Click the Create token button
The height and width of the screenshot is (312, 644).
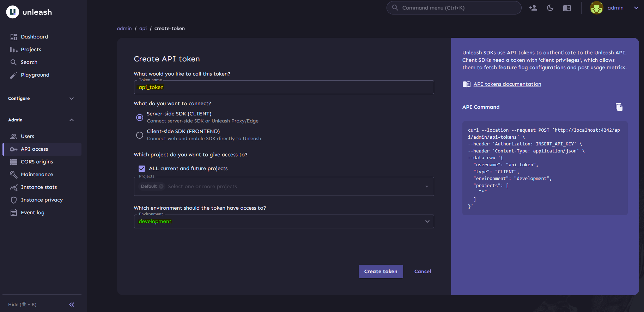(381, 271)
